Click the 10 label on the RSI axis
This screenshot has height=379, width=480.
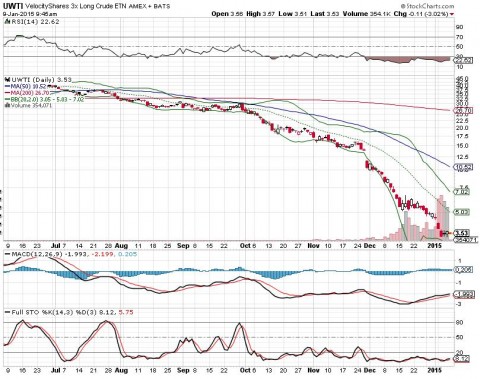point(460,67)
